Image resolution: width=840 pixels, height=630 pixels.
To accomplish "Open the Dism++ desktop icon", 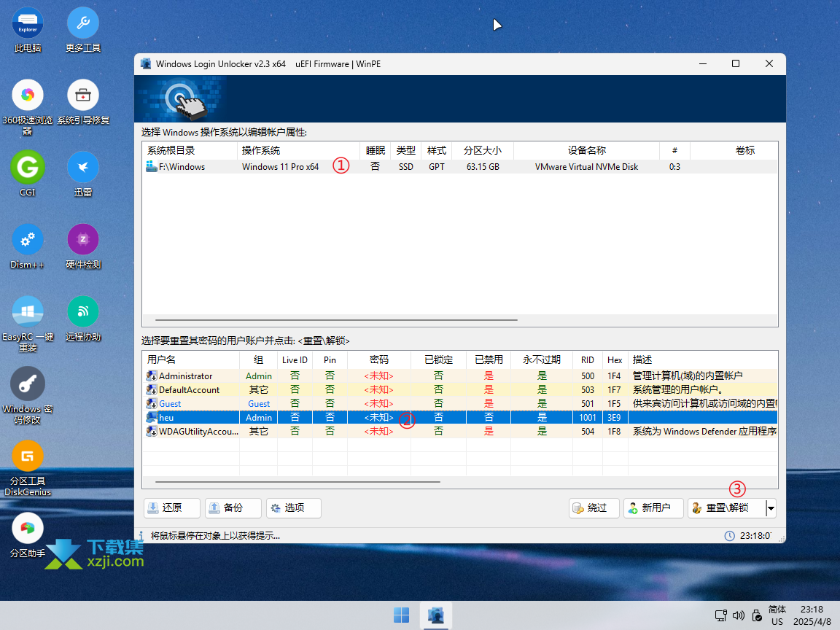I will tap(28, 240).
